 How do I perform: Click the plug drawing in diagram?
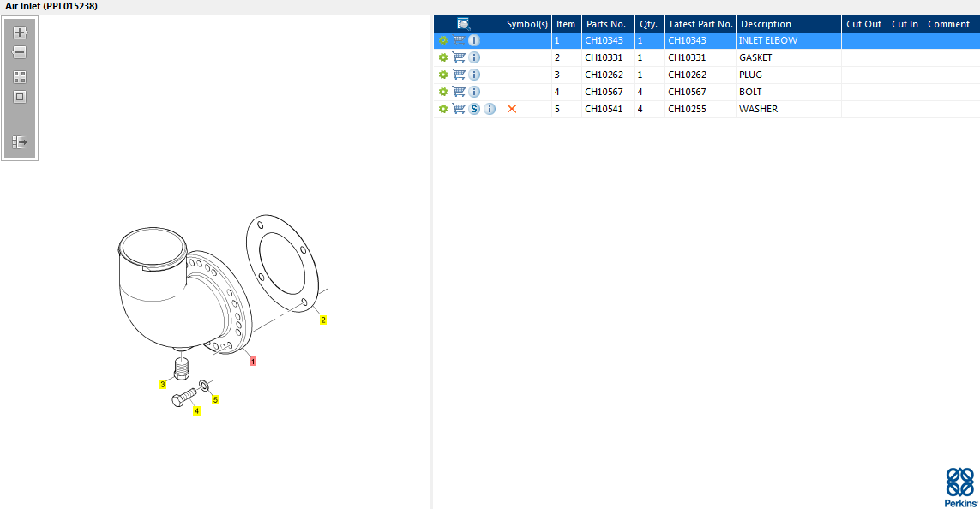tap(181, 368)
